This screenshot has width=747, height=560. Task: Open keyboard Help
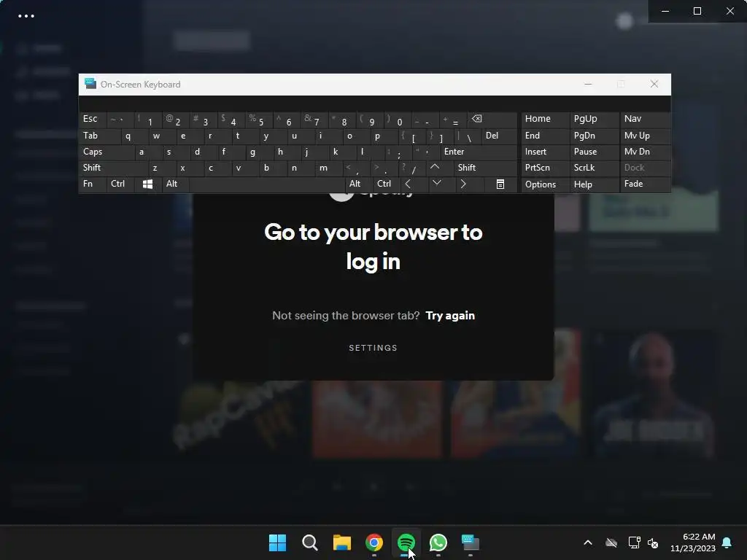(x=594, y=184)
